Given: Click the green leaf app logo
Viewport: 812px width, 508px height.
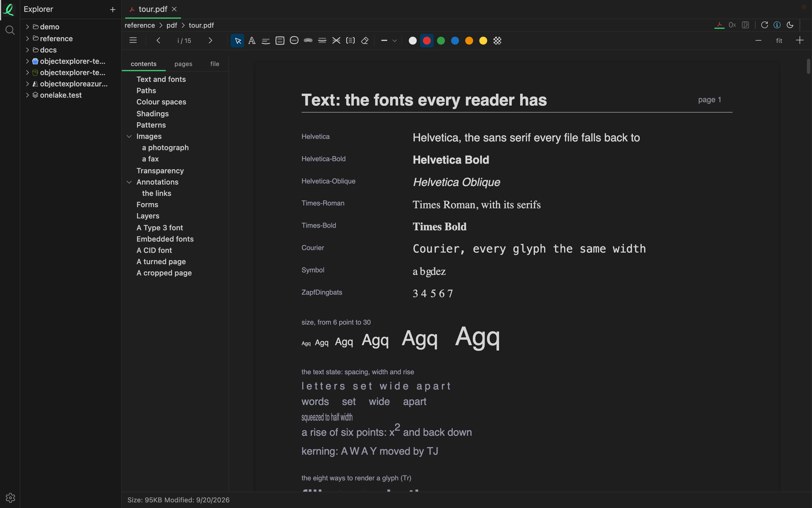Looking at the screenshot, I should 9,10.
